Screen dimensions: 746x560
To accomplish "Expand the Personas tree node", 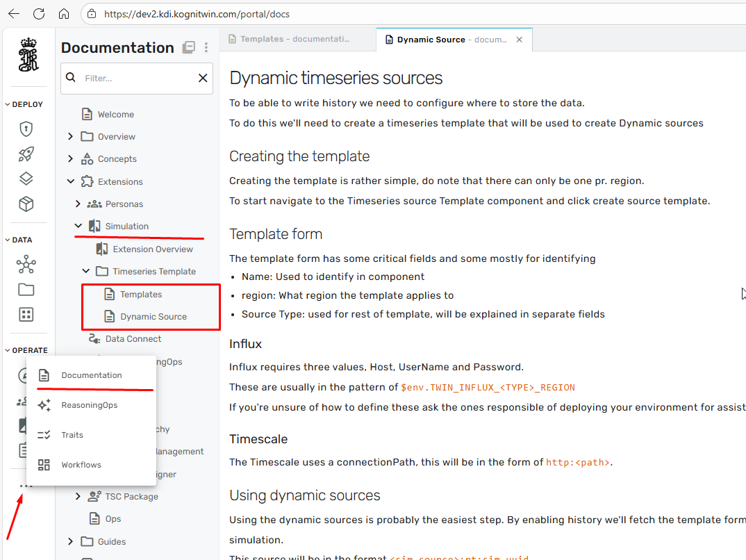I will [x=78, y=204].
